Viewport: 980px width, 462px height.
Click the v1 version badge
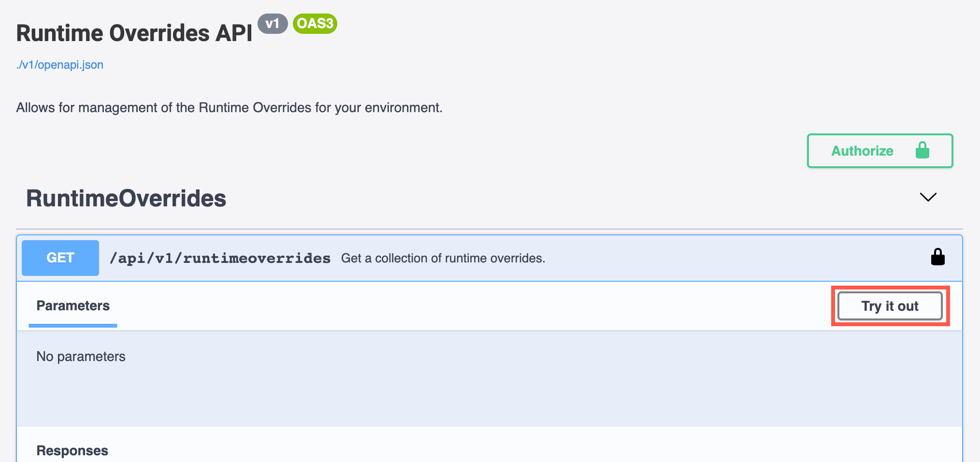273,24
